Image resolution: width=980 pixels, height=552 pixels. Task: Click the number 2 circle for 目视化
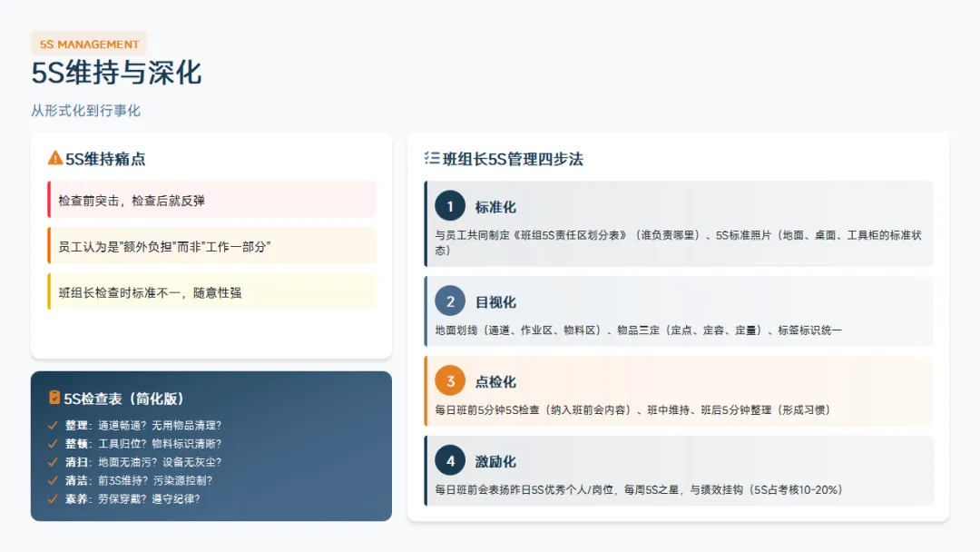[450, 301]
